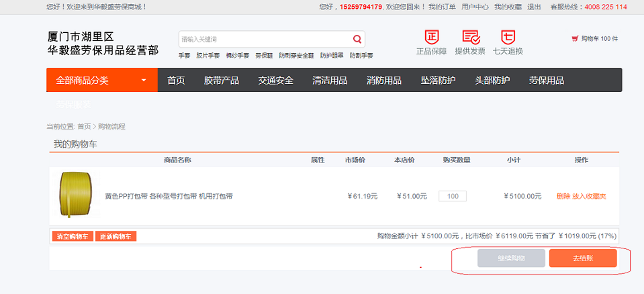
Task: Open the shopping cart icon at top right
Action: tap(575, 39)
